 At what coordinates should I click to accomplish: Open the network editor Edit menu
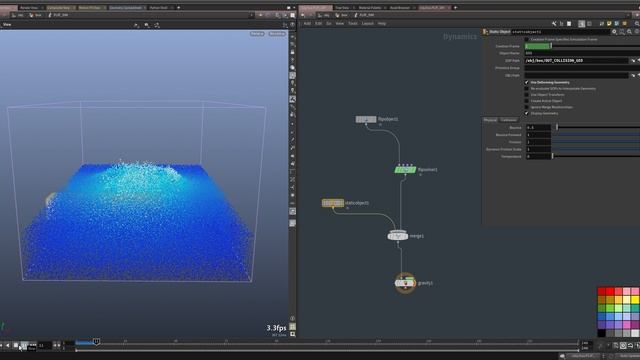point(318,24)
